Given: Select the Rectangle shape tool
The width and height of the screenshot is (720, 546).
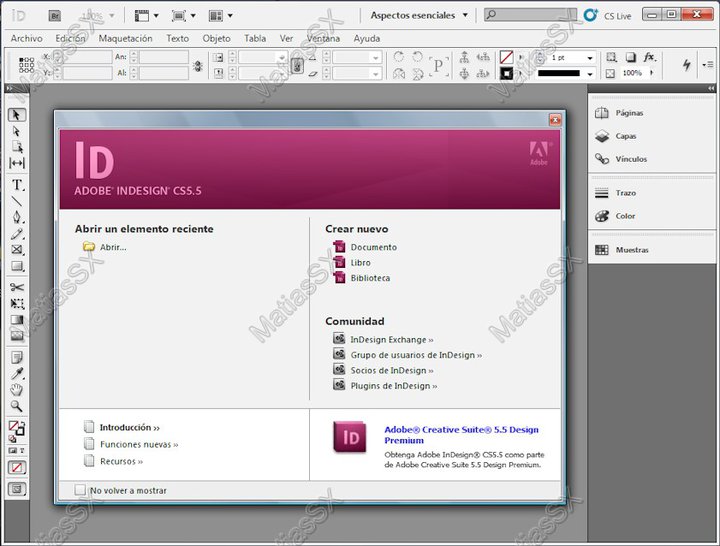Looking at the screenshot, I should coord(17,266).
